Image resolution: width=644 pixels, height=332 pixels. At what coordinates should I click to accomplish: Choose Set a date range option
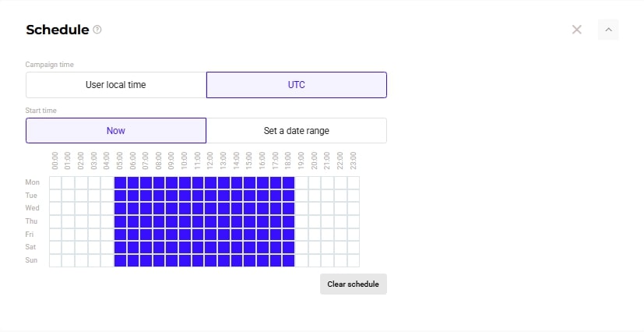[x=297, y=131]
